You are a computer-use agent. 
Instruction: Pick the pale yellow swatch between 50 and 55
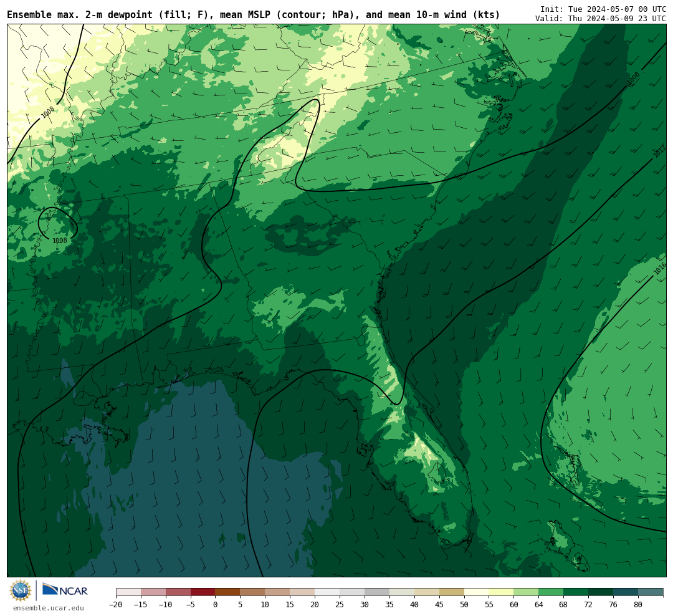(477, 592)
